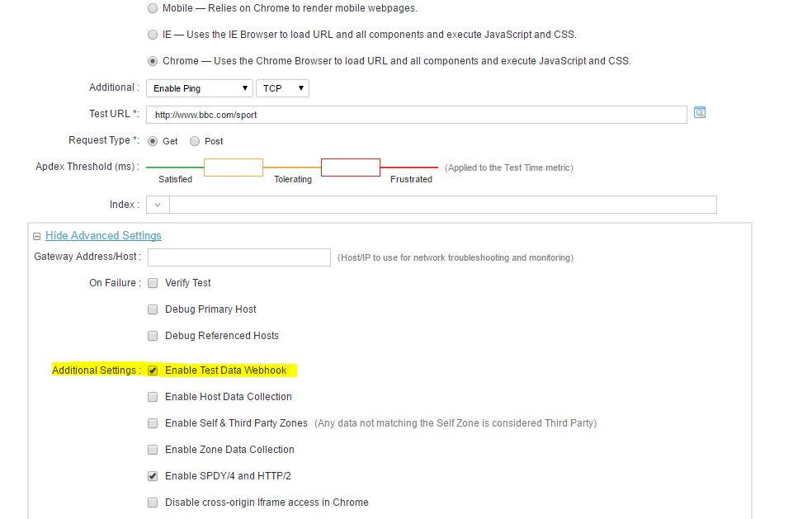Uncheck Enable SPDY/4 and HTTP/2
Screen dimensions: 812x519
tap(152, 476)
